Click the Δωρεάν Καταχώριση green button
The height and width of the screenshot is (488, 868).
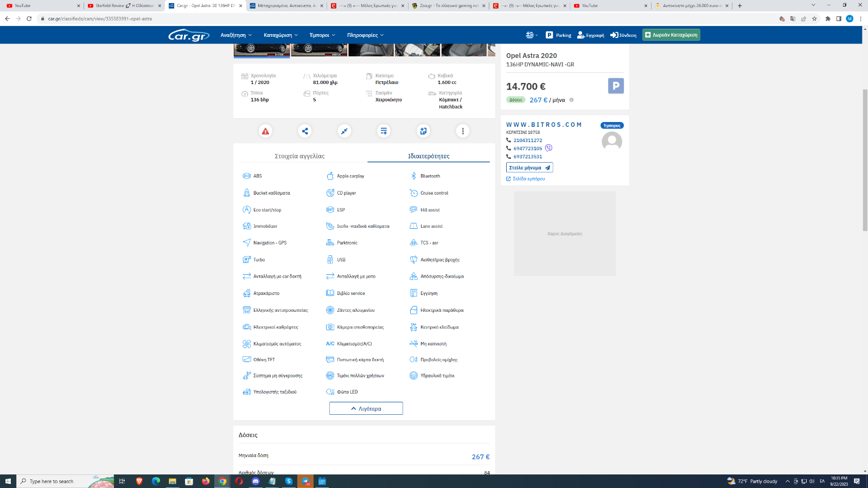pyautogui.click(x=671, y=35)
